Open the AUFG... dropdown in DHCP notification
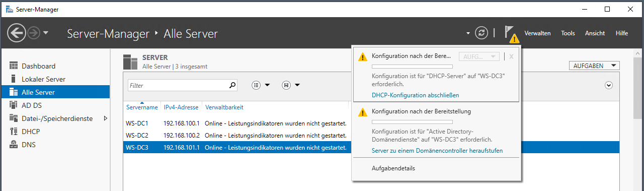 (x=478, y=56)
